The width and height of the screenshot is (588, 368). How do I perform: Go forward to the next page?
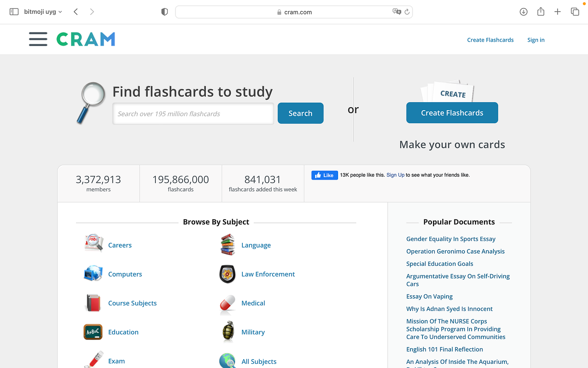point(92,12)
